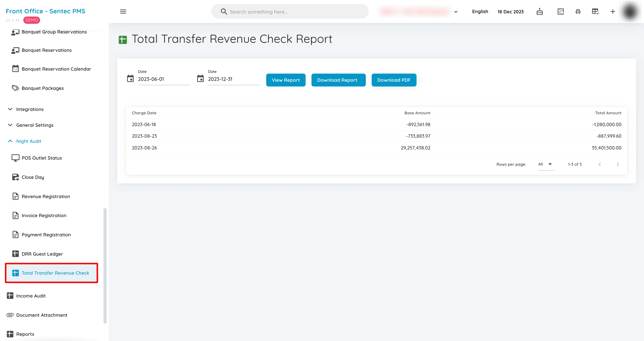The image size is (644, 341).
Task: Click the start date calendar icon
Action: (130, 79)
